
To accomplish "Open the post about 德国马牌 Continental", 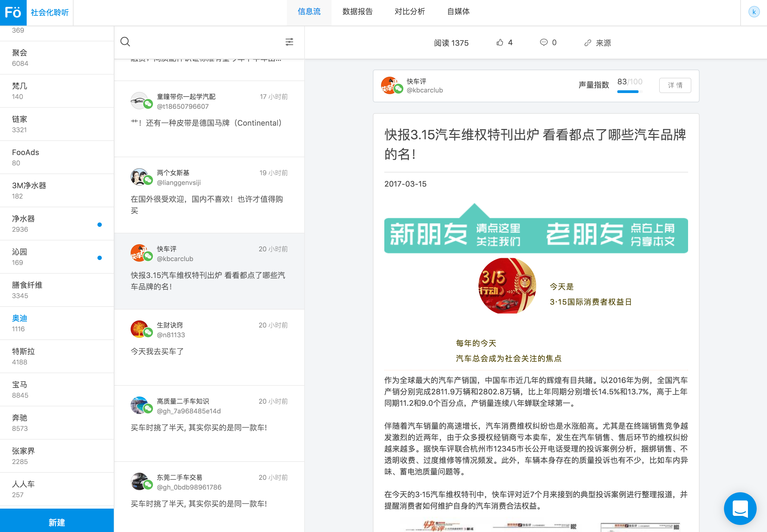I will tap(209, 119).
